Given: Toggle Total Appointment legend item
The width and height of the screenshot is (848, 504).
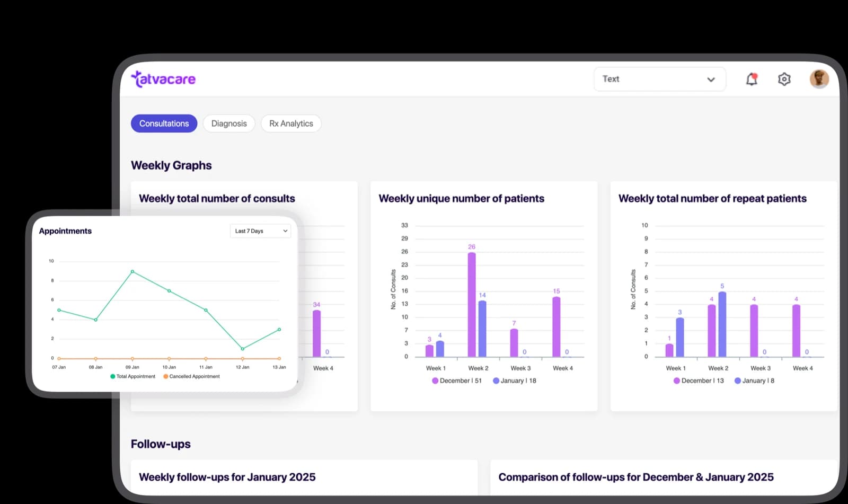Looking at the screenshot, I should 132,376.
